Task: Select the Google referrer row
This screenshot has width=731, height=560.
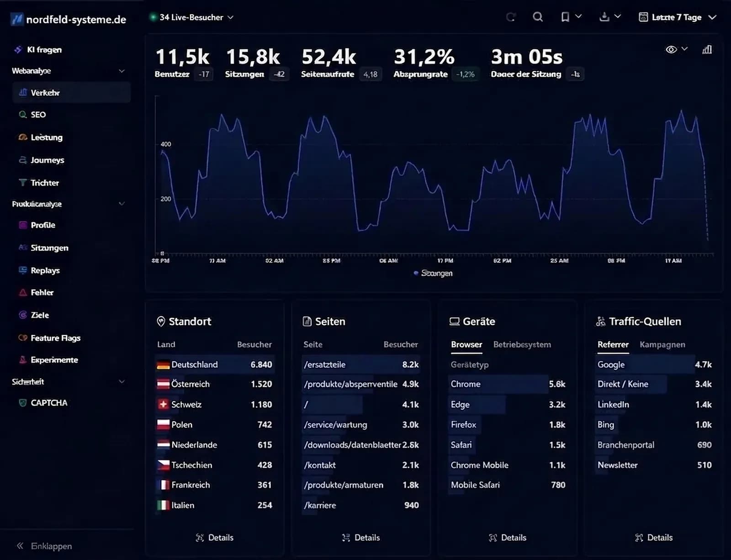Action: point(654,365)
